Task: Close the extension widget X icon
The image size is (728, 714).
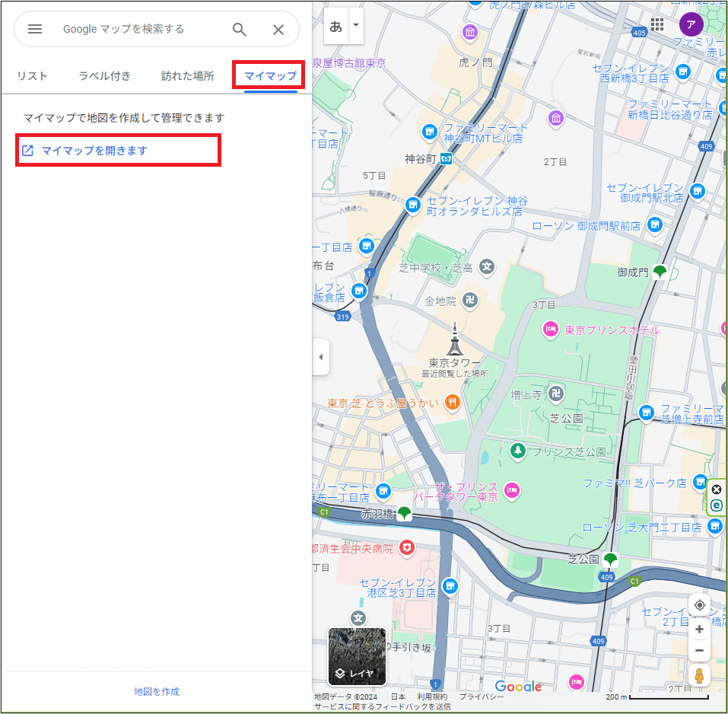Action: [717, 489]
